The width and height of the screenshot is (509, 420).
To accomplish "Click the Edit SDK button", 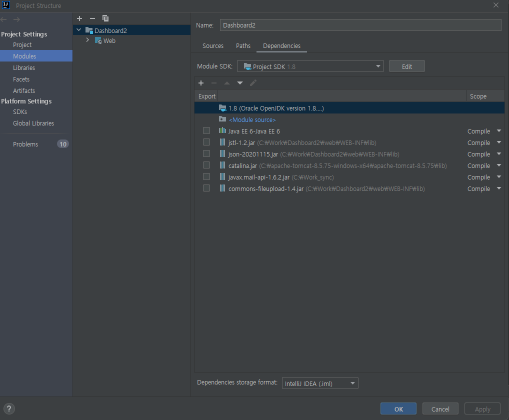I will [406, 66].
